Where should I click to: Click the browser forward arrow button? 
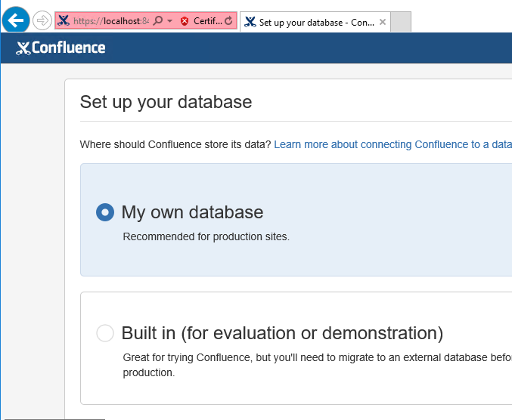[42, 20]
